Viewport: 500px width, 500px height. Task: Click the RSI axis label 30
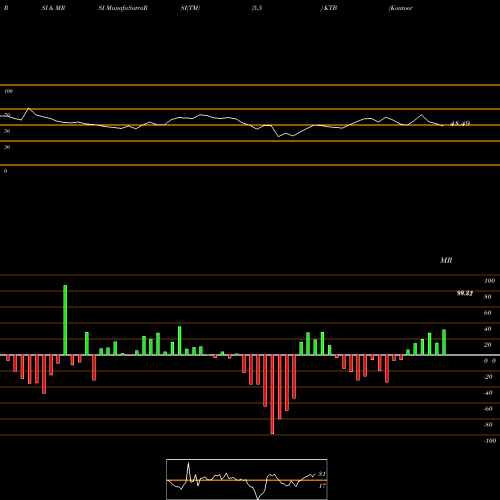(7, 147)
